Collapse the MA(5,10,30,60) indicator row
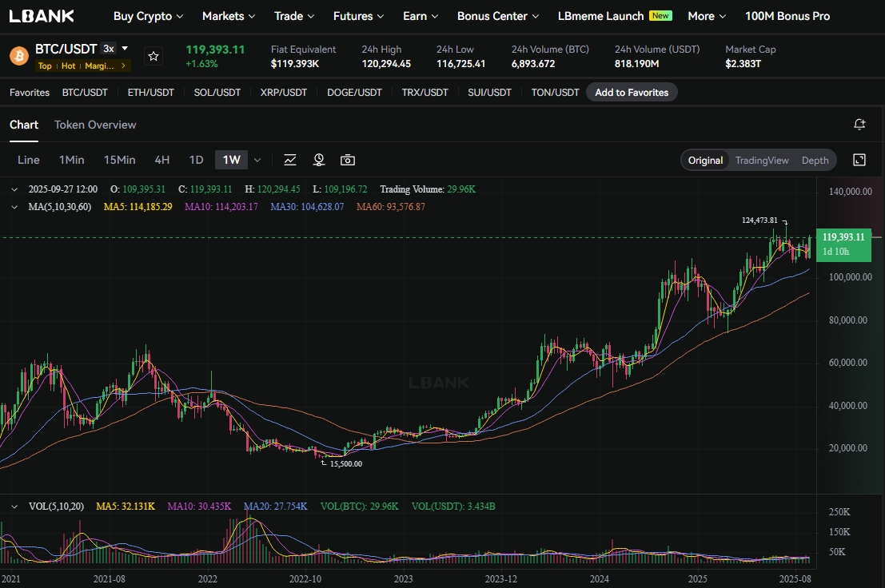Image resolution: width=885 pixels, height=588 pixels. pos(14,207)
